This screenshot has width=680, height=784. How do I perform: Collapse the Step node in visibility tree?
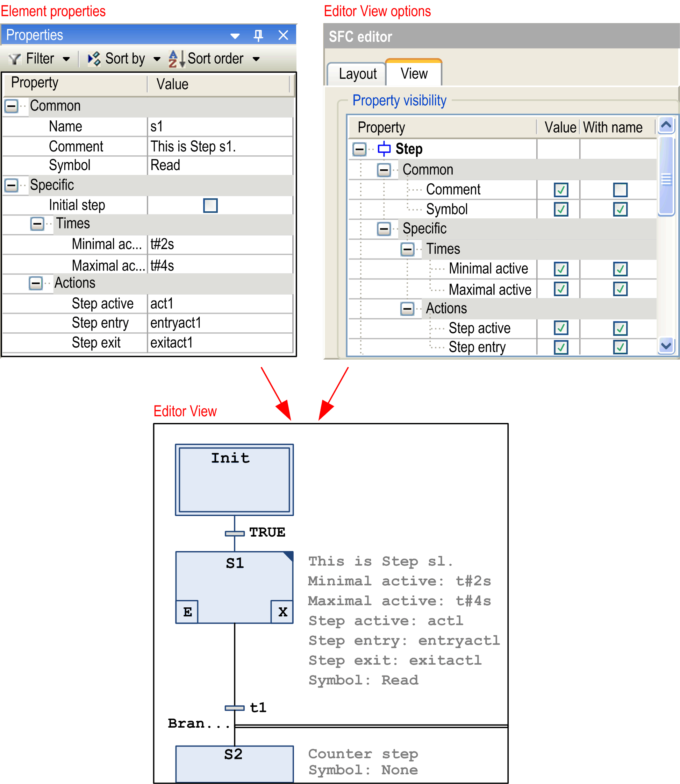point(359,149)
